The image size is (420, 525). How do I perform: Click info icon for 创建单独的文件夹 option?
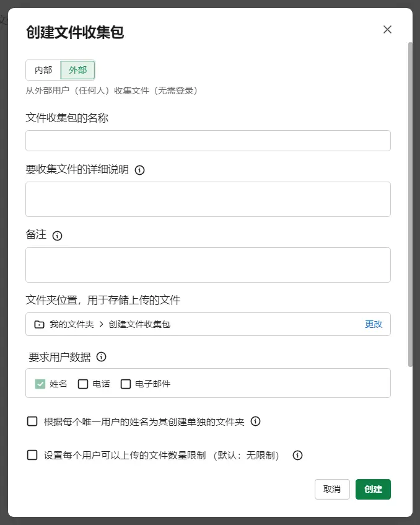255,421
